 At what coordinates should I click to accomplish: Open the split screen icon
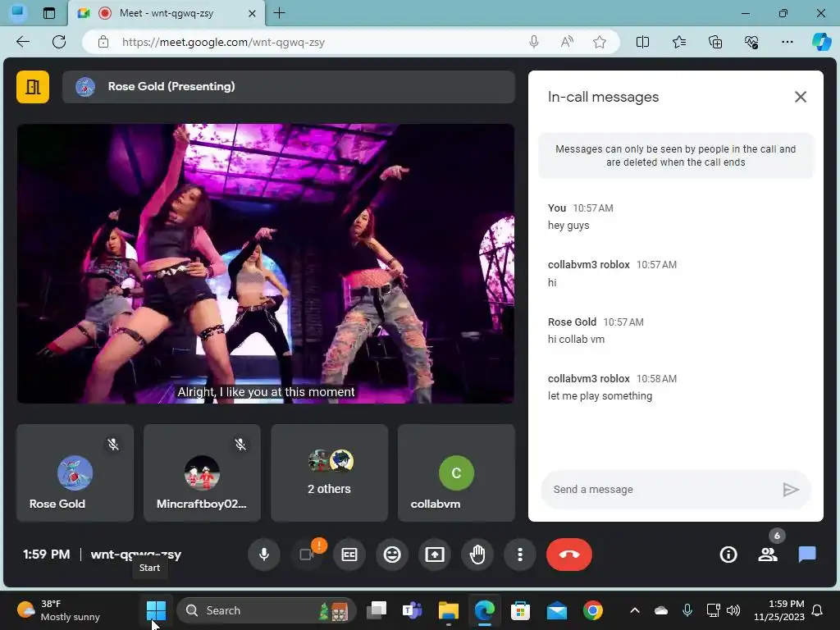point(642,42)
